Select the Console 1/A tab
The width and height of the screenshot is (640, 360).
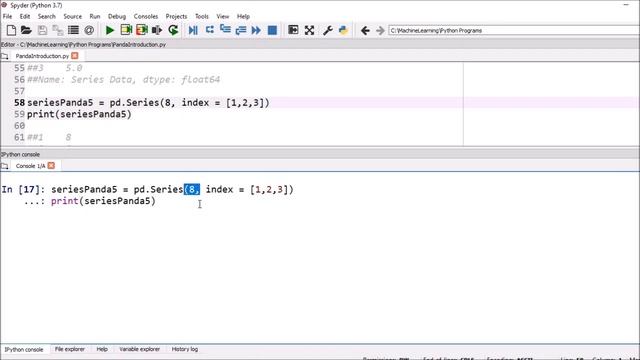[30, 166]
